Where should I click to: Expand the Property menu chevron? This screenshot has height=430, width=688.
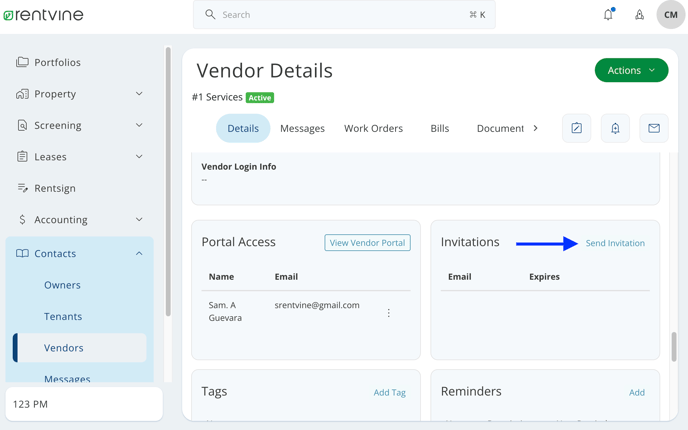click(x=139, y=94)
